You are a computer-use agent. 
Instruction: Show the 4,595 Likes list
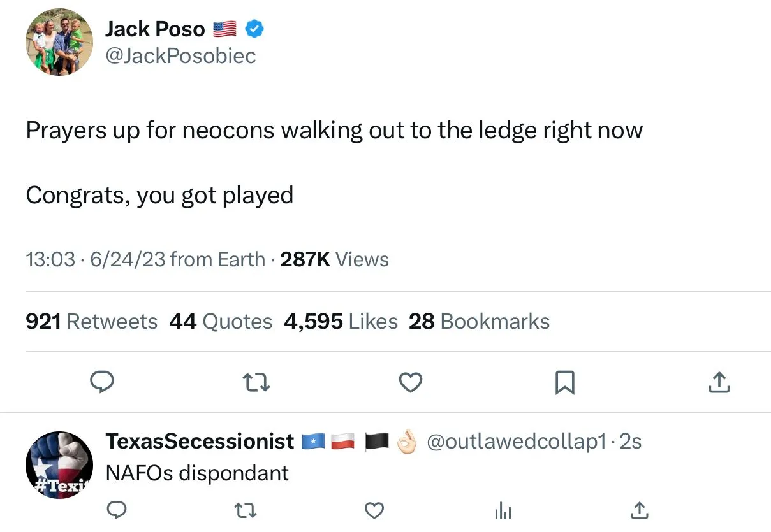point(341,322)
